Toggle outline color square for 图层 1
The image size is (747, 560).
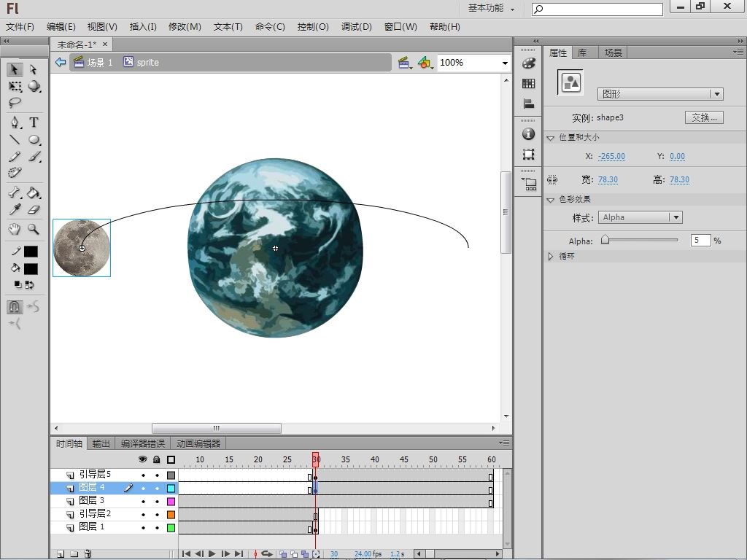171,527
